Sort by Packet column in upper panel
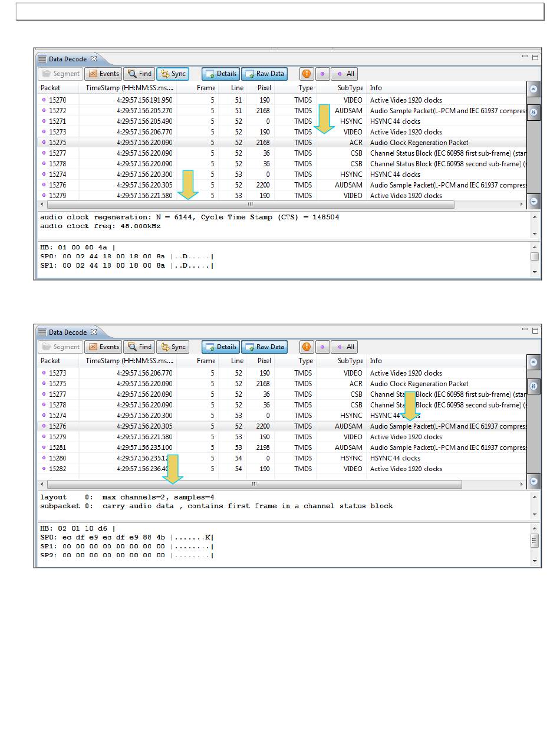This screenshot has height=747, width=560. (58, 88)
